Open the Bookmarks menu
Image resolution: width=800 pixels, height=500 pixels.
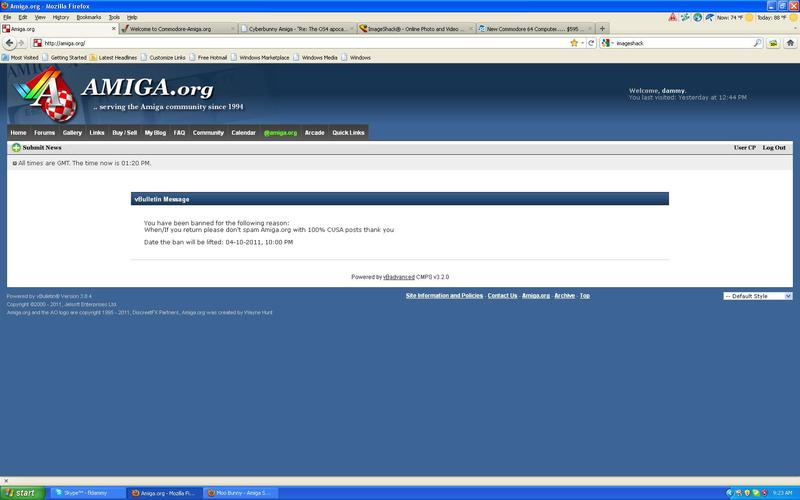click(x=89, y=17)
